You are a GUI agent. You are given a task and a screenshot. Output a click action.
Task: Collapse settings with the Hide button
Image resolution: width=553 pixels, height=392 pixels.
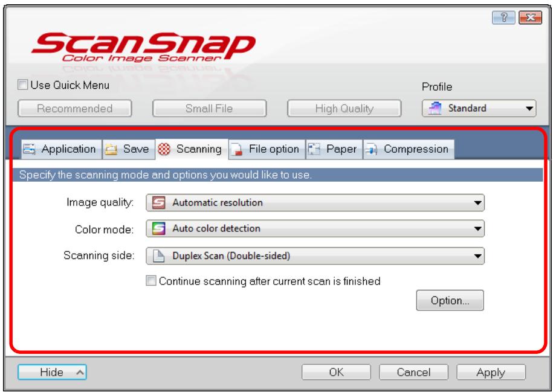click(52, 372)
